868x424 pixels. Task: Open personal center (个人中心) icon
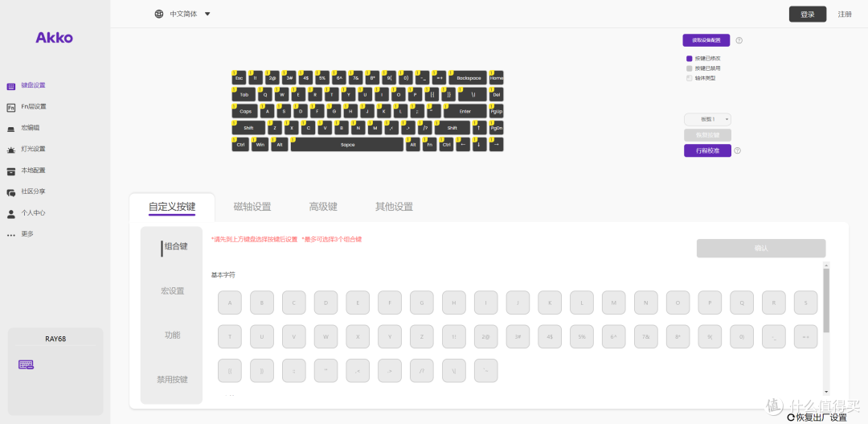[10, 213]
